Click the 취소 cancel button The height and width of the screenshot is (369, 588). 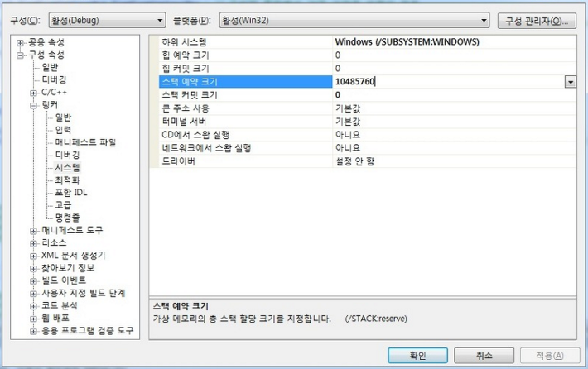click(x=484, y=355)
